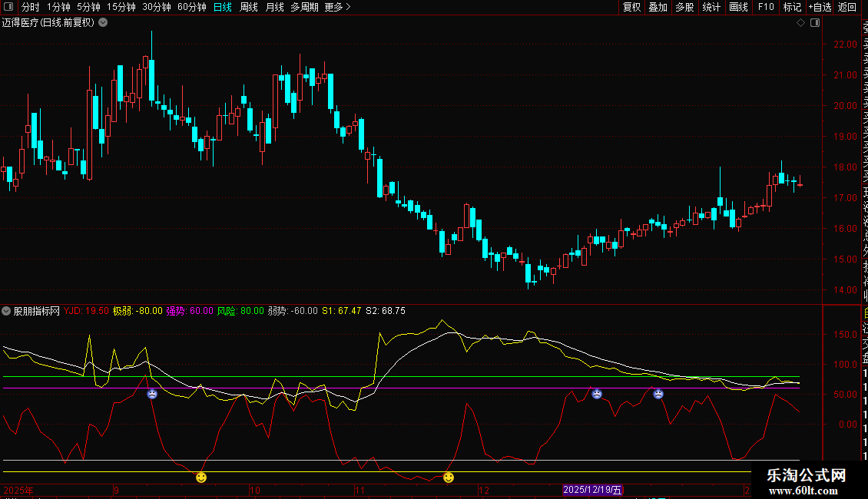Image resolution: width=868 pixels, height=499 pixels.
Task: Open the 股朋指标网 indicator dropdown arrow
Action: pyautogui.click(x=7, y=311)
